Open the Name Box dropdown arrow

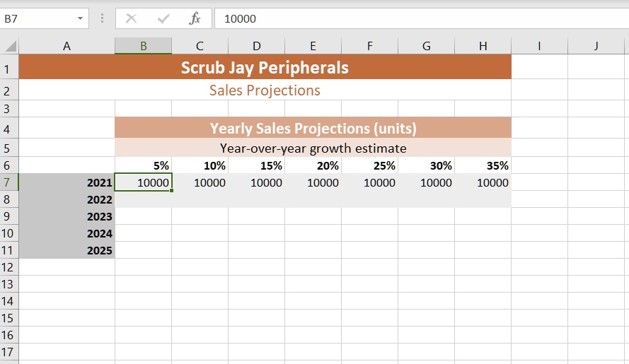pos(80,18)
